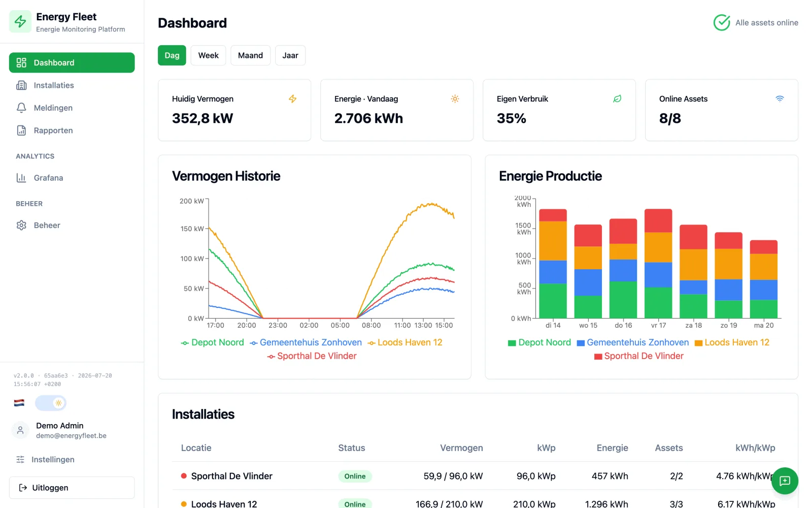Image resolution: width=812 pixels, height=508 pixels.
Task: Click the sun icon on Energie Vandaag card
Action: tap(455, 99)
